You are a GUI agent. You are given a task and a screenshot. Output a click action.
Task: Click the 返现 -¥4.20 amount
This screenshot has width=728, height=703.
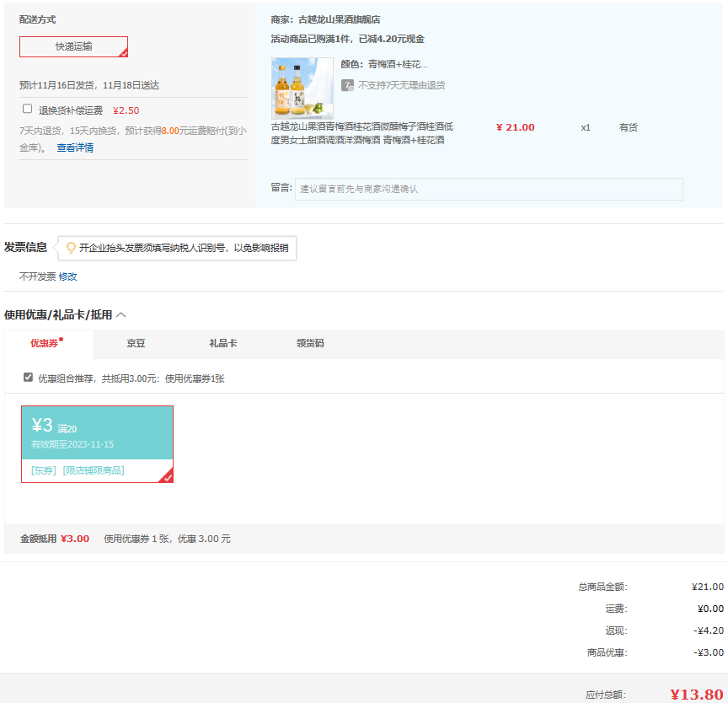pyautogui.click(x=709, y=631)
